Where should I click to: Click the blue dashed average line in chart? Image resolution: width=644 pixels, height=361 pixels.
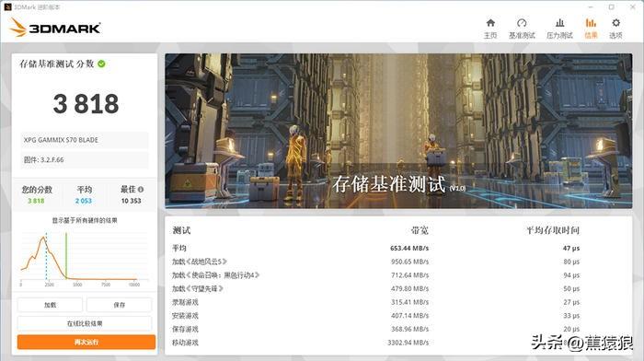pyautogui.click(x=46, y=256)
